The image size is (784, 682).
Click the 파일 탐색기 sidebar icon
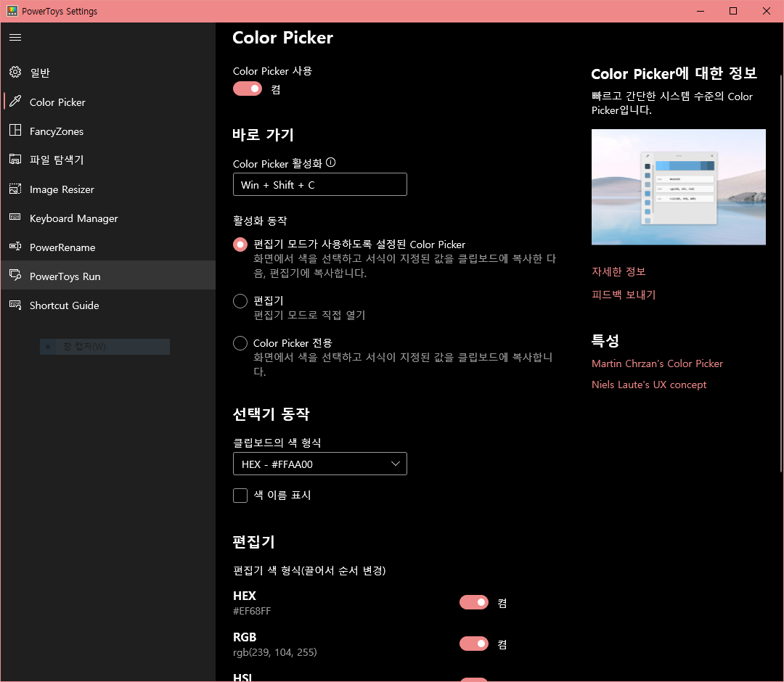click(x=15, y=160)
